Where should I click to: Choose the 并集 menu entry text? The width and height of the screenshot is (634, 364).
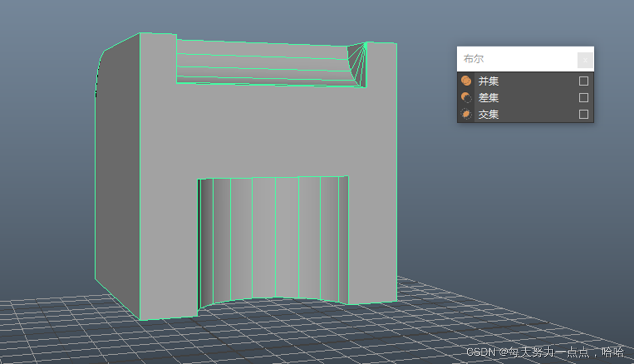point(489,81)
